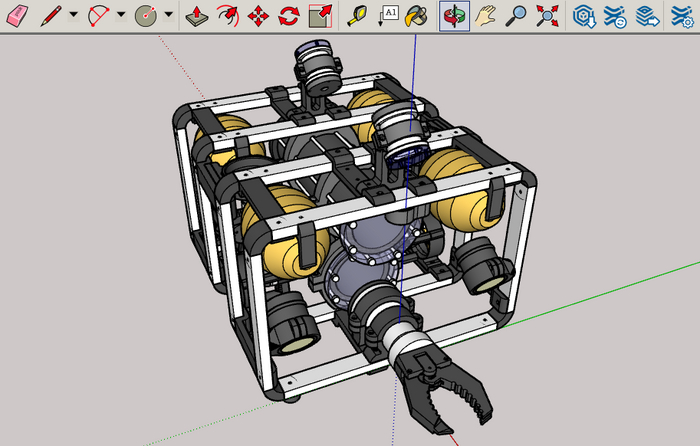Choose the Paint Bucket tool

coord(418,15)
